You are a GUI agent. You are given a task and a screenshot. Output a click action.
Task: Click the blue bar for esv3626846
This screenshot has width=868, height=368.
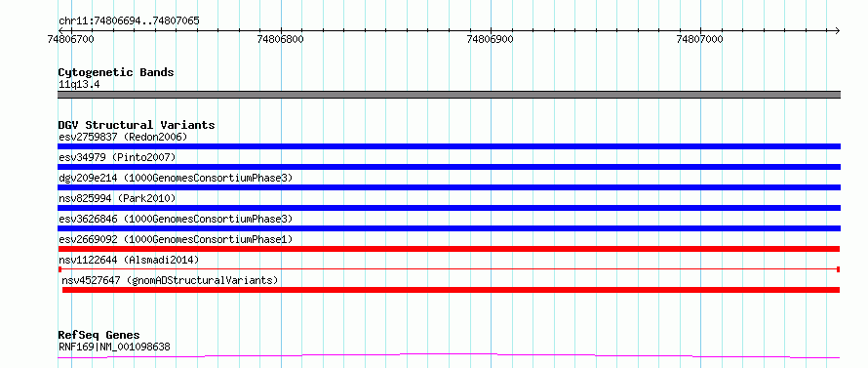pos(449,228)
